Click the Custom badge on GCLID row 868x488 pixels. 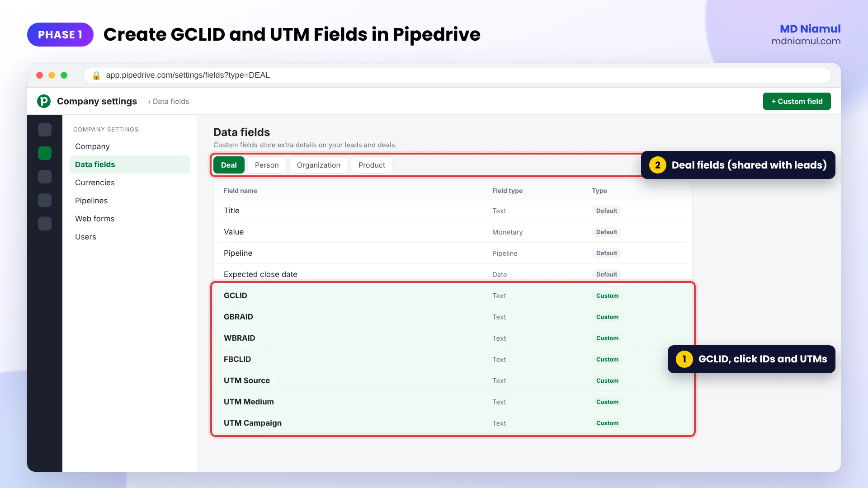tap(607, 296)
